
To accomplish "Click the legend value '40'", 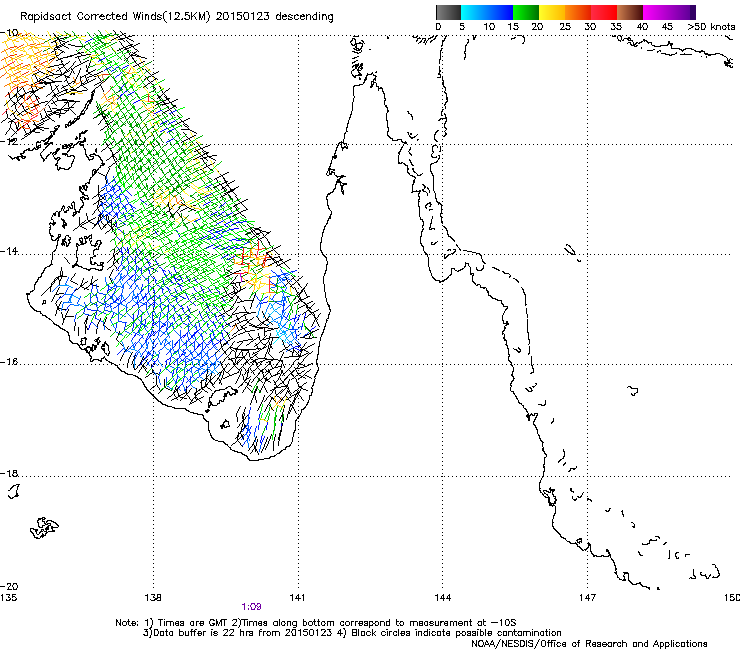I will click(642, 27).
